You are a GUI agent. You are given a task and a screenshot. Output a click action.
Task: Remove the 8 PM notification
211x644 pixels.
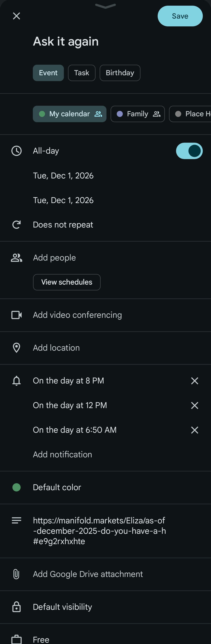[x=195, y=381]
